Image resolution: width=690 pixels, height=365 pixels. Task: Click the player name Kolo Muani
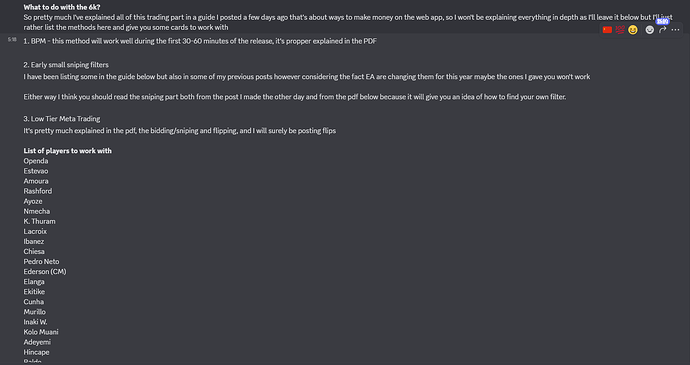coord(41,332)
